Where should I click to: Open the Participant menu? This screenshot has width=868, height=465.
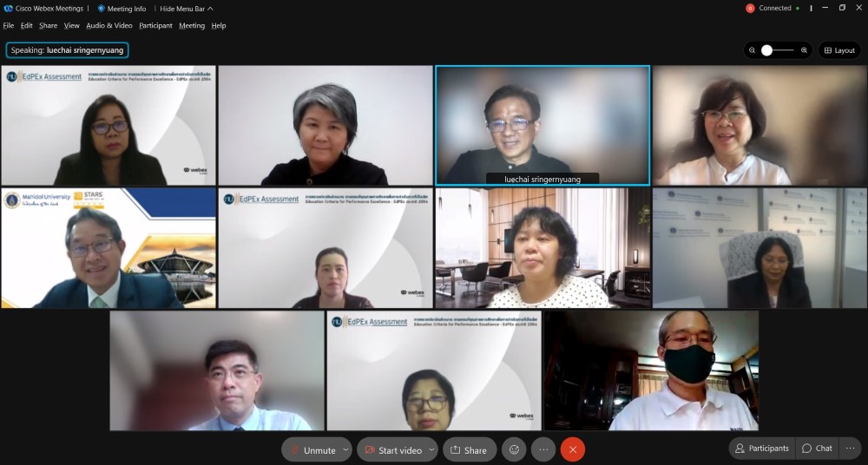(x=155, y=25)
